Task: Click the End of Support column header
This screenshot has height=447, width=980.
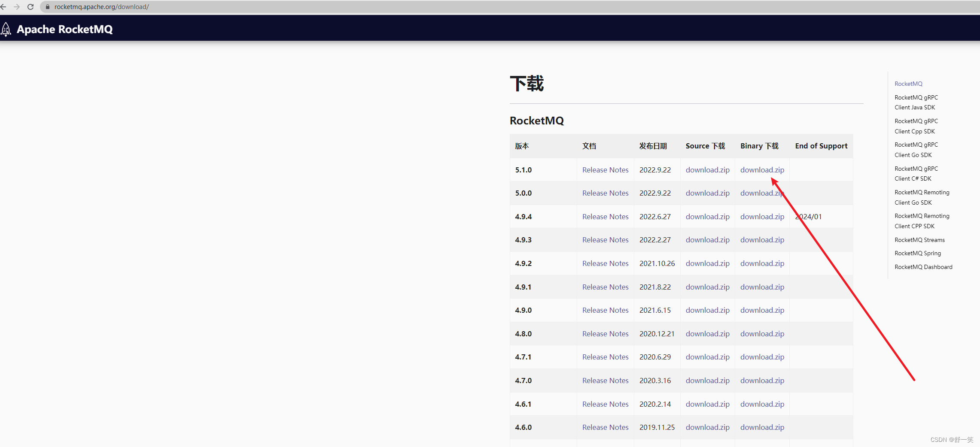Action: click(821, 146)
